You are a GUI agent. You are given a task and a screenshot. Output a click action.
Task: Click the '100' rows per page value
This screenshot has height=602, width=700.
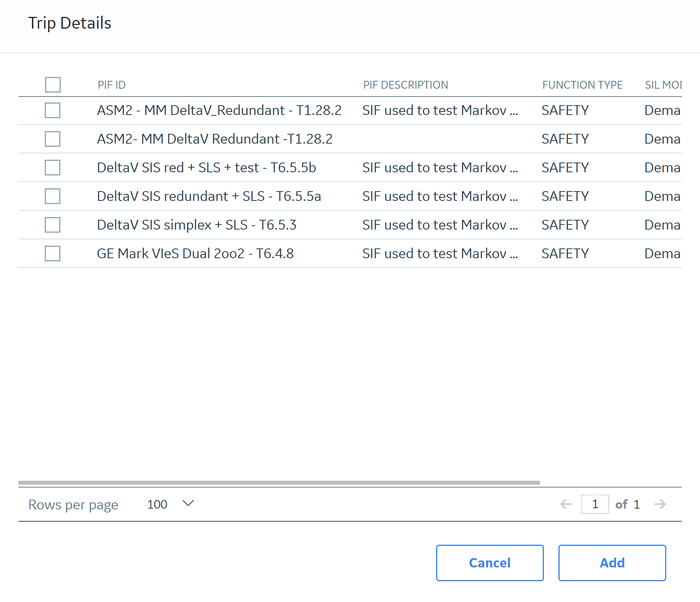[x=157, y=504]
